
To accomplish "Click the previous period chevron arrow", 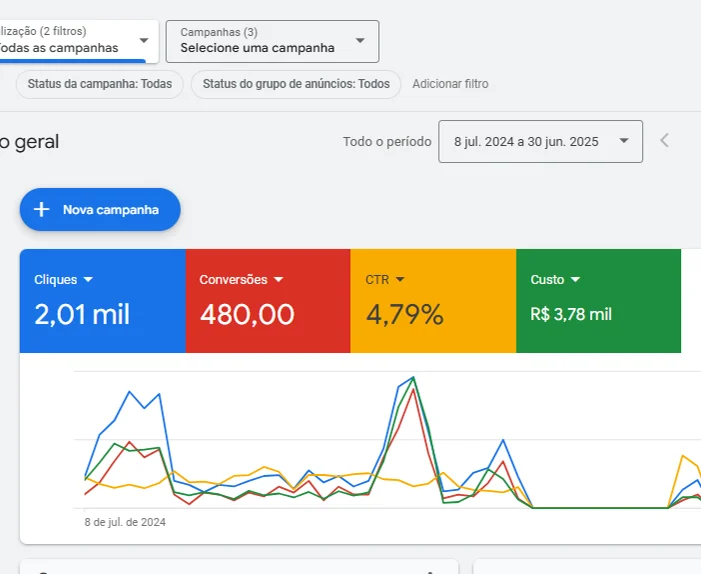I will (x=665, y=140).
